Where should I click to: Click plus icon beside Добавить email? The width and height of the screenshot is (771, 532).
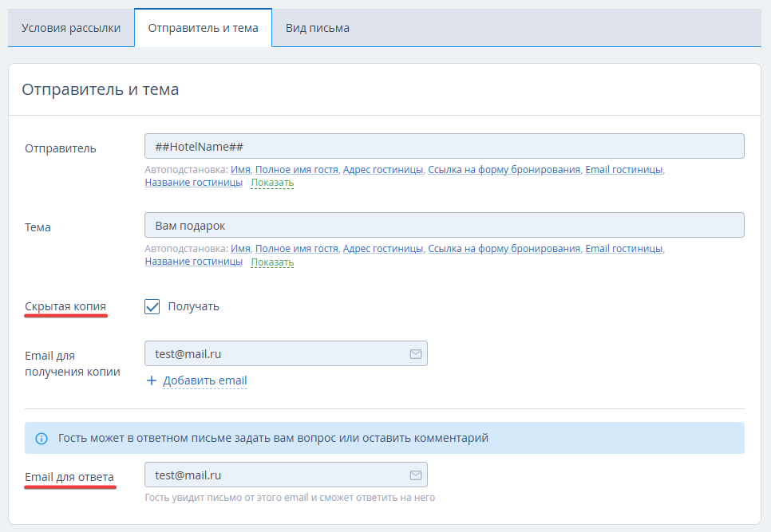click(x=152, y=380)
